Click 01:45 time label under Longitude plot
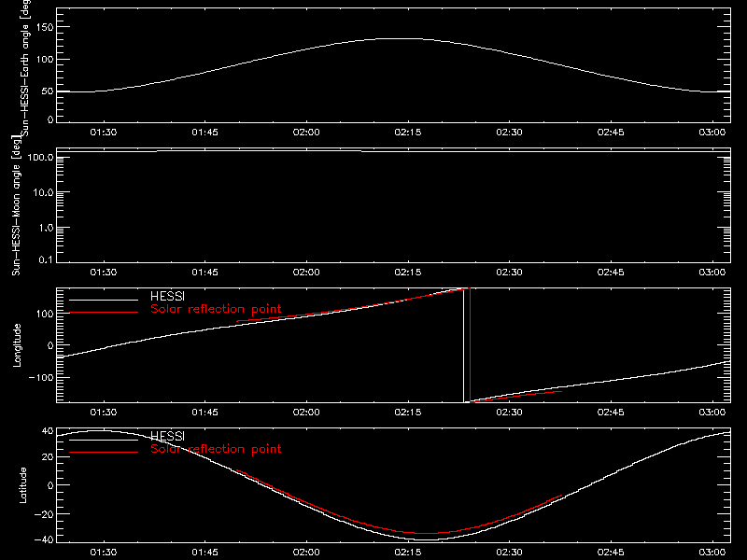The image size is (747, 560). [x=204, y=413]
